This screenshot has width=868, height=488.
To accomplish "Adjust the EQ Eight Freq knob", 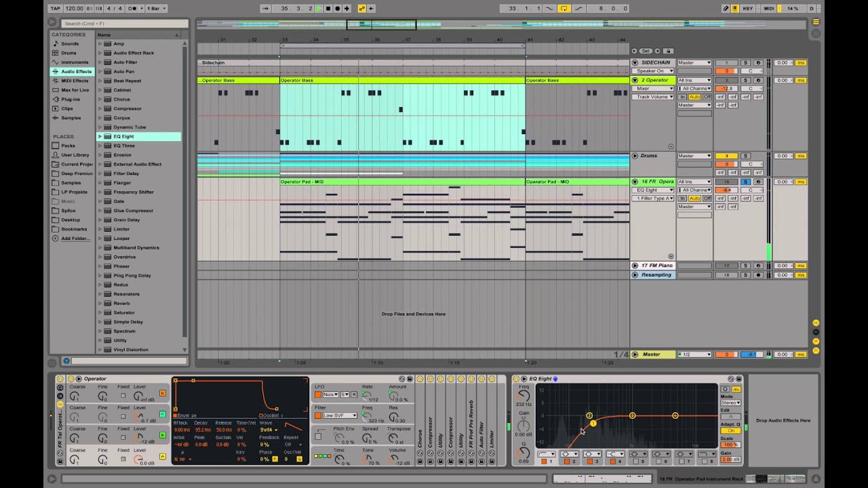I will [x=524, y=395].
